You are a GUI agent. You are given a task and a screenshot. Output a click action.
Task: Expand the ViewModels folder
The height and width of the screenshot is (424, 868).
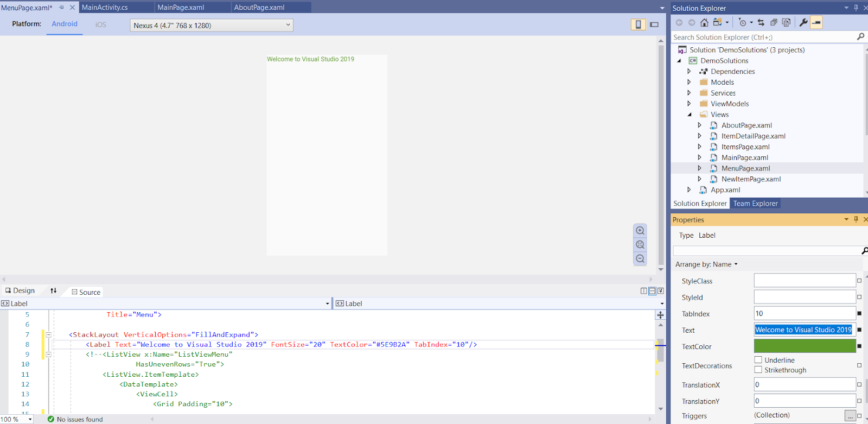[689, 104]
